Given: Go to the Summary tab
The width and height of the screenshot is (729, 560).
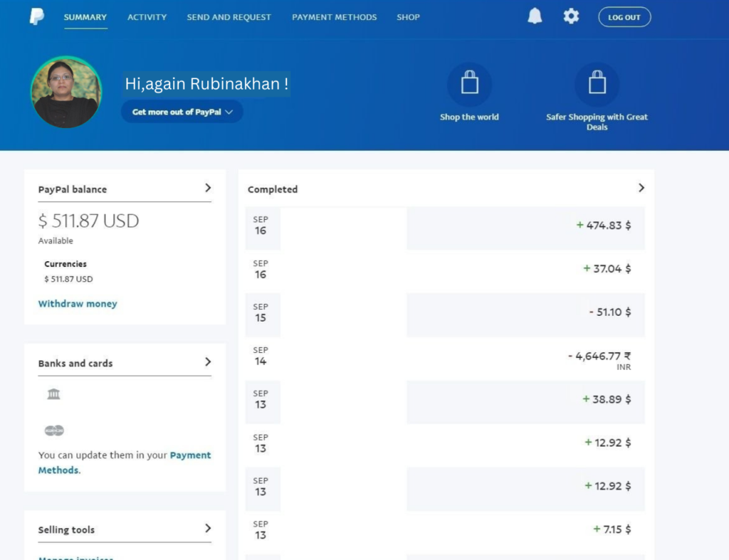Looking at the screenshot, I should 85,17.
